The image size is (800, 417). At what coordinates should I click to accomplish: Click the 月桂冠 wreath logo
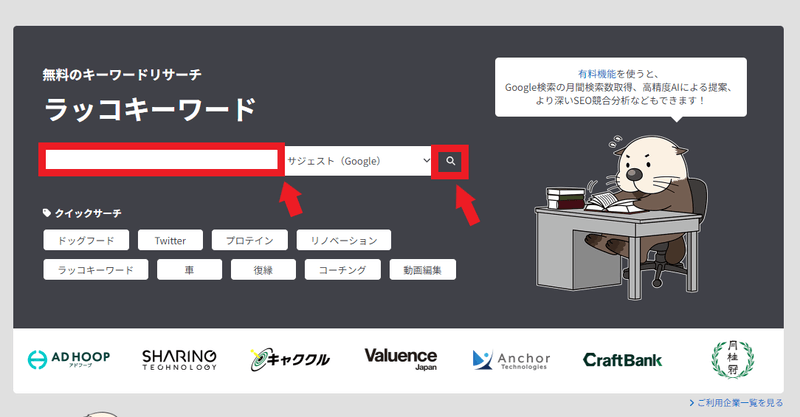733,359
